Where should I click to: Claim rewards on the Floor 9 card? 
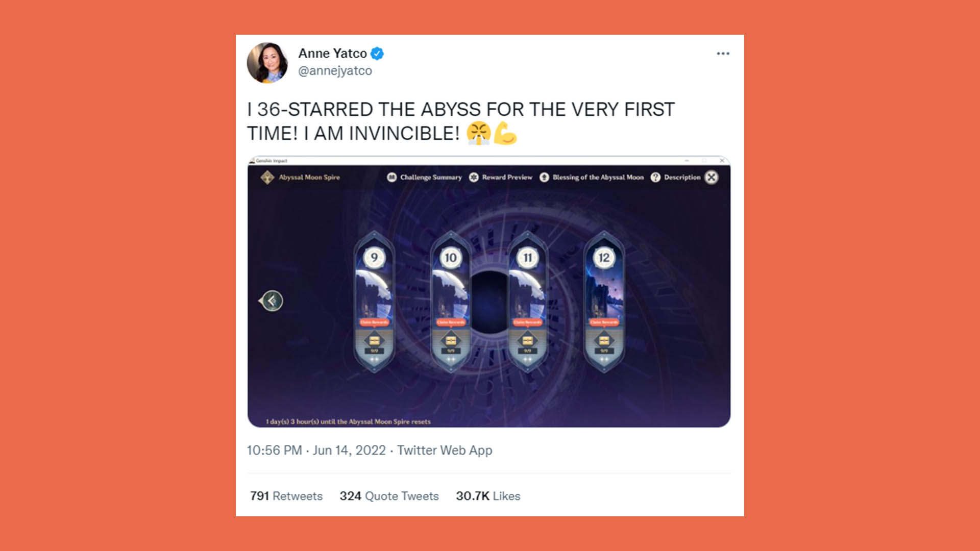pos(374,322)
